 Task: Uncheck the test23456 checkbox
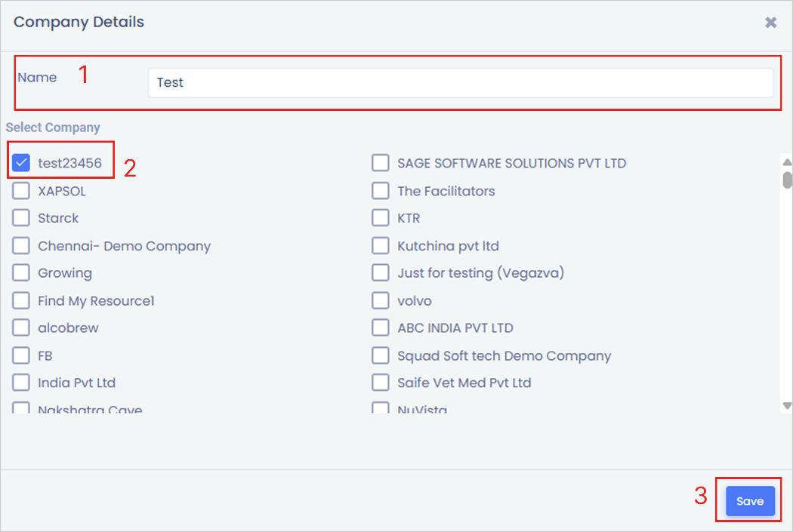21,163
